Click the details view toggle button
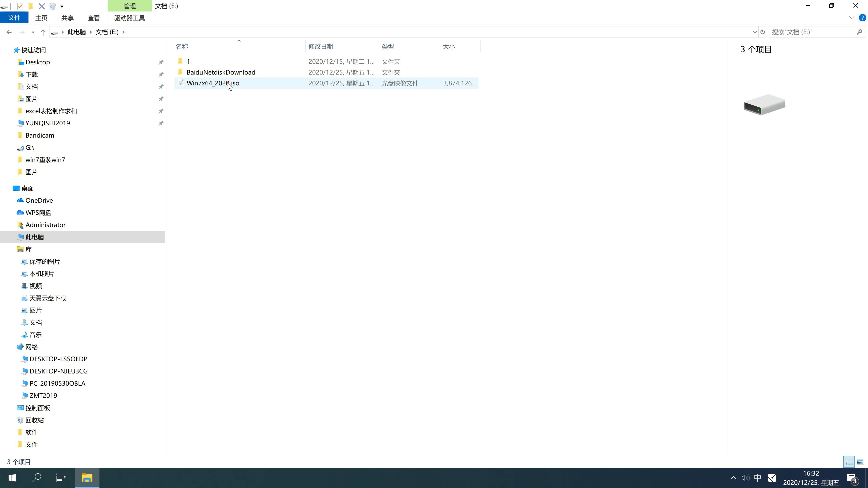This screenshot has width=868, height=488. point(849,461)
